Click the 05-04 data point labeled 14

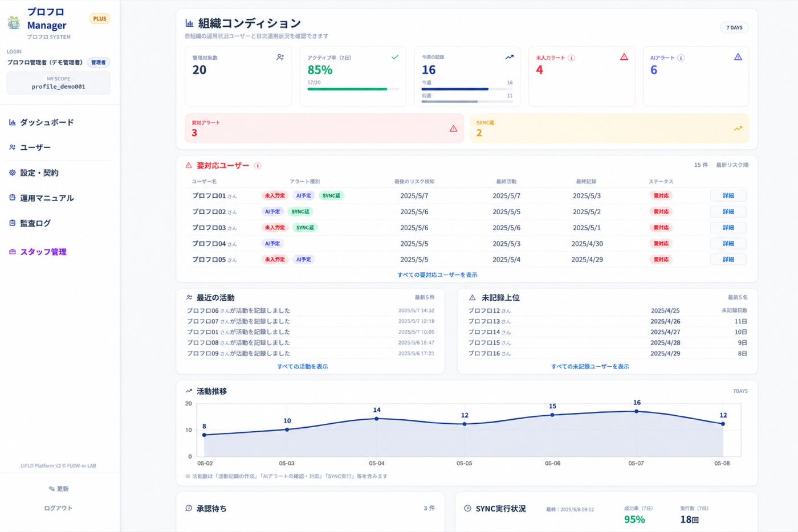pyautogui.click(x=376, y=419)
